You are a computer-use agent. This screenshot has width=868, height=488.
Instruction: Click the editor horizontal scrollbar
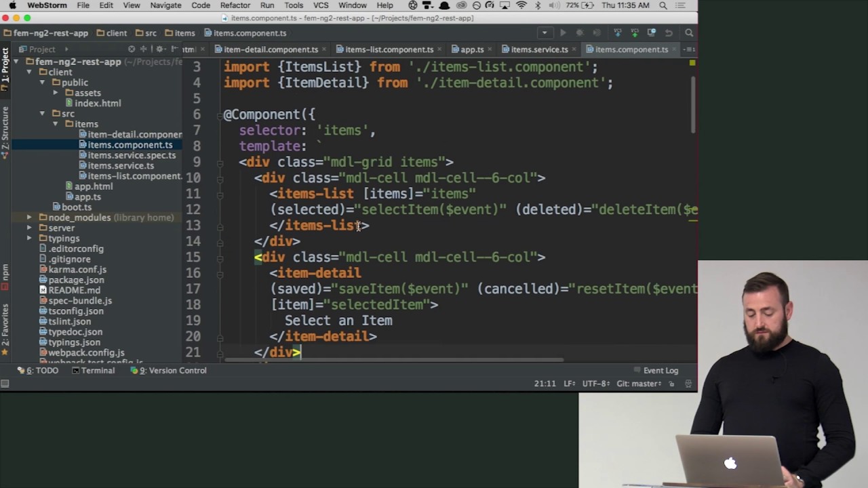coord(394,360)
